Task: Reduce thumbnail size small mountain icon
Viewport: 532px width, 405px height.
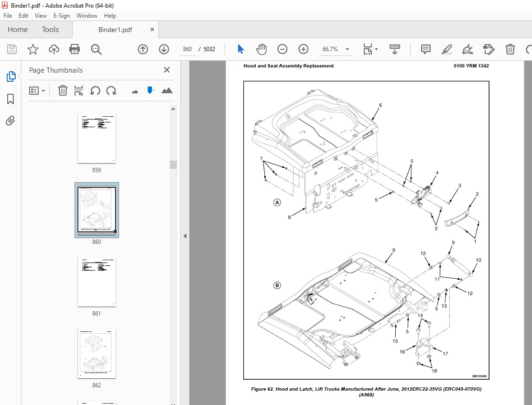Action: click(135, 91)
